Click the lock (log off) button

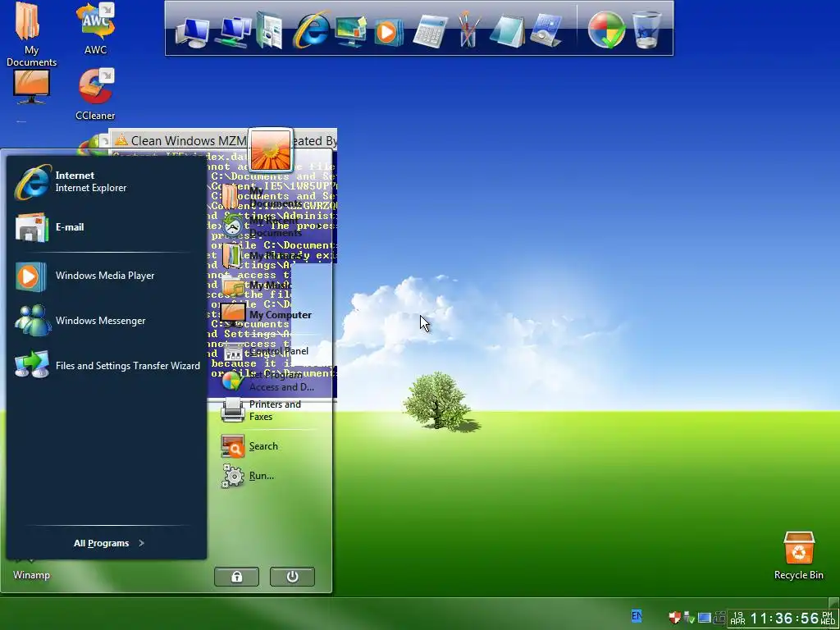click(x=236, y=577)
